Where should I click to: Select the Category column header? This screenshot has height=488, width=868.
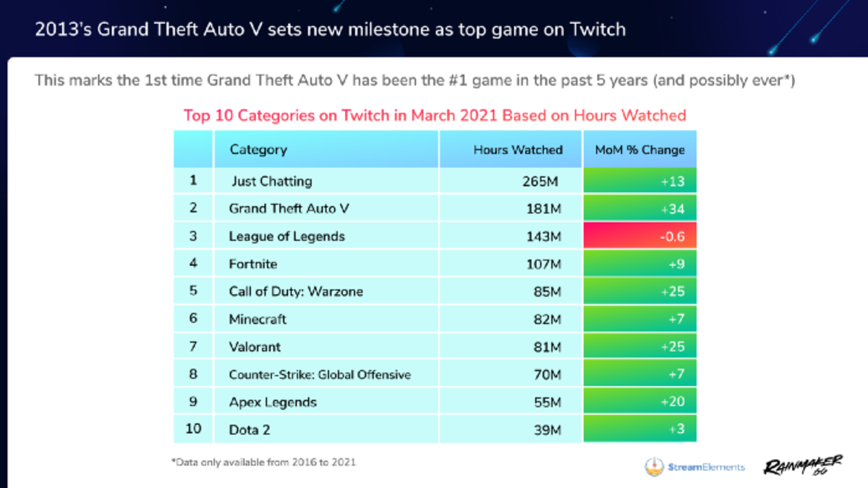tap(258, 150)
